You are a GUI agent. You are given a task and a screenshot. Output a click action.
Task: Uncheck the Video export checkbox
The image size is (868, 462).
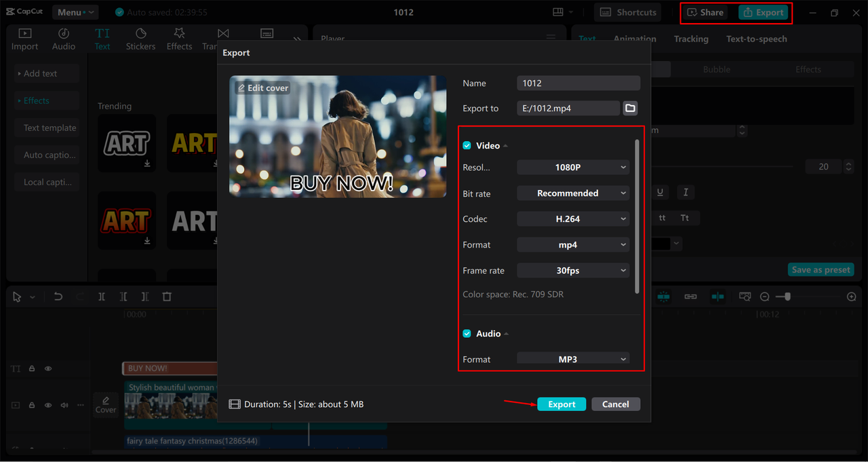(x=467, y=146)
